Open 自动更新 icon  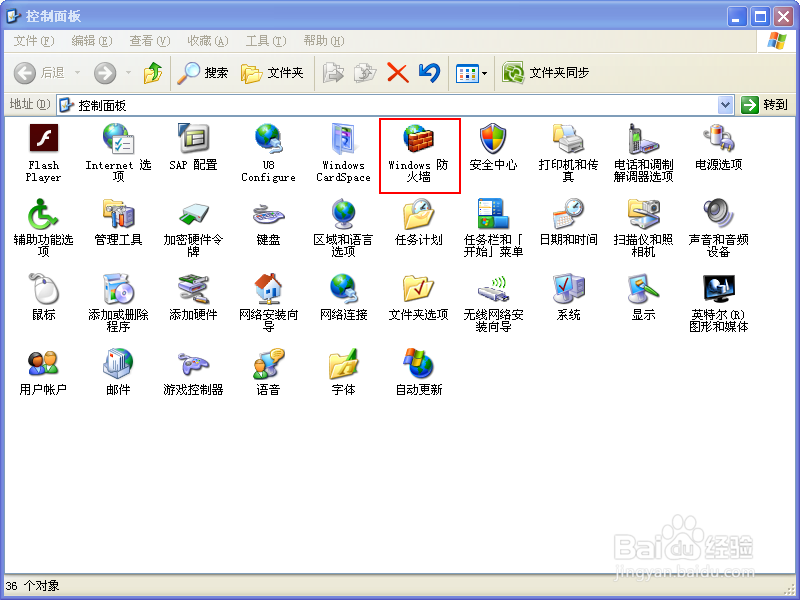coord(418,372)
